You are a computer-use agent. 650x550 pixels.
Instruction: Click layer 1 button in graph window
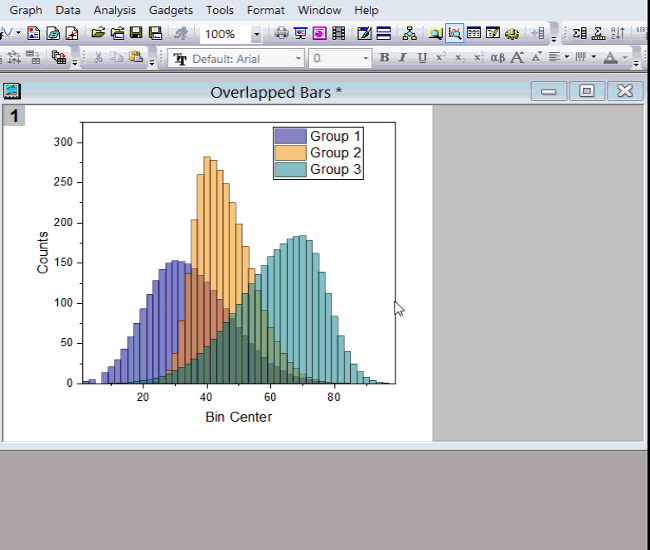pyautogui.click(x=14, y=116)
